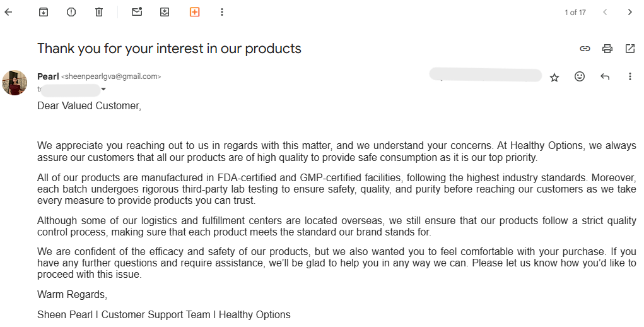This screenshot has height=327, width=644.
Task: Open the toolbar's More options menu
Action: 222,12
